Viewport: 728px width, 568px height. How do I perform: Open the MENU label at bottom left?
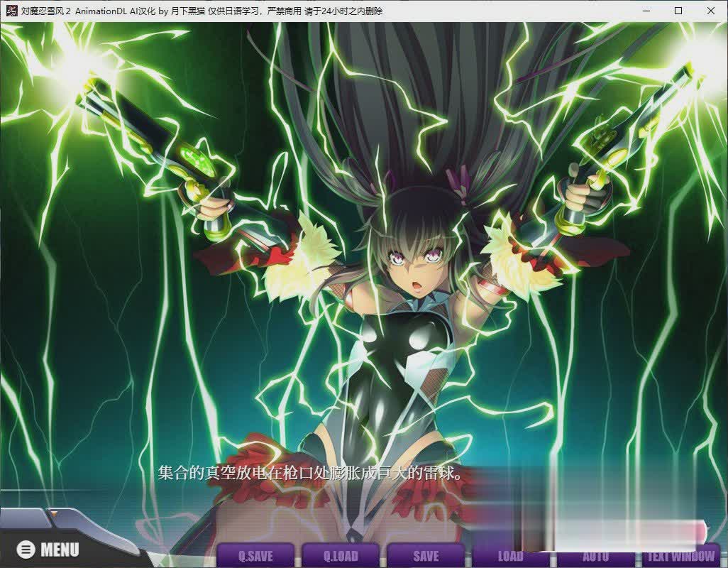(60, 550)
